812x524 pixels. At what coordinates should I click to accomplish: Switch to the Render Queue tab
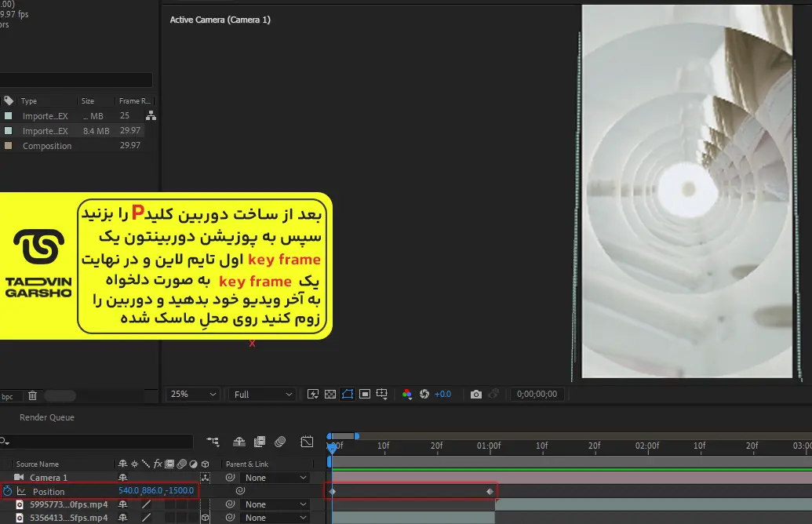47,417
